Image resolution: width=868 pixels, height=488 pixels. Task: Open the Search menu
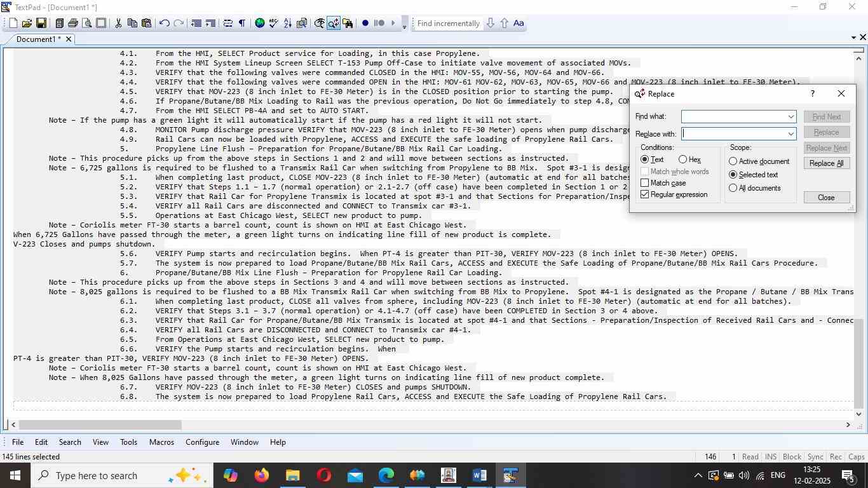[70, 442]
